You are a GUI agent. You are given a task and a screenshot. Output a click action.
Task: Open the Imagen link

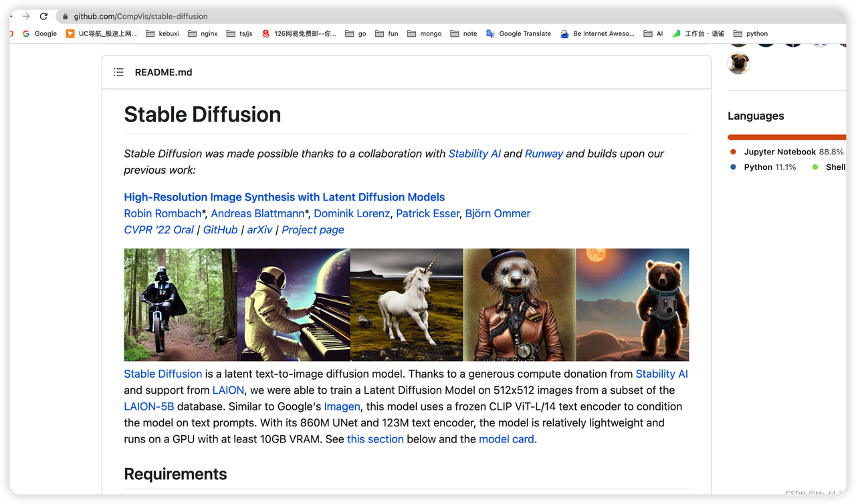[x=342, y=406]
